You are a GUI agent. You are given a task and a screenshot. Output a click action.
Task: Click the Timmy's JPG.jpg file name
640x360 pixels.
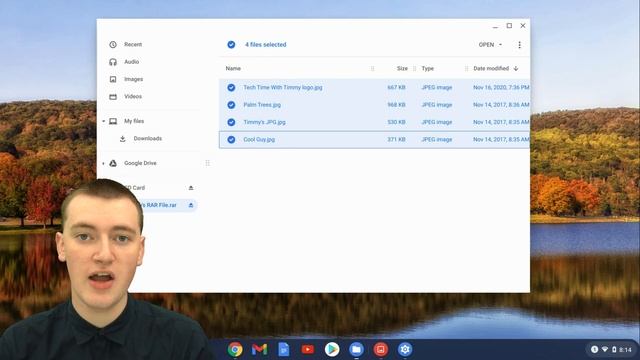(264, 122)
